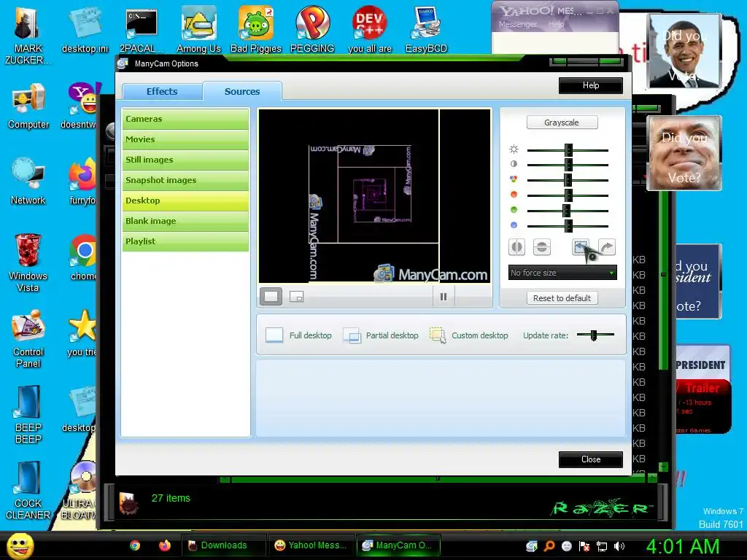Open the Action Center flag tray icon
Viewport: 747px width, 560px height.
coord(584,546)
